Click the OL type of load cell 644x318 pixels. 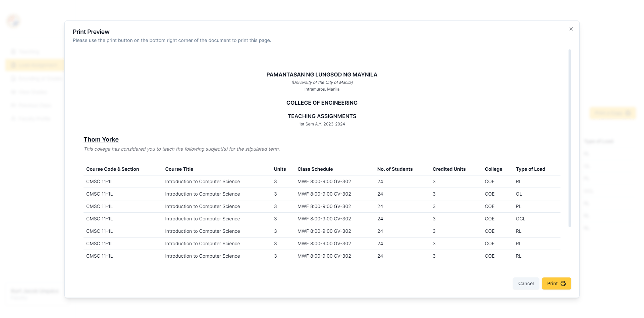coord(519,194)
